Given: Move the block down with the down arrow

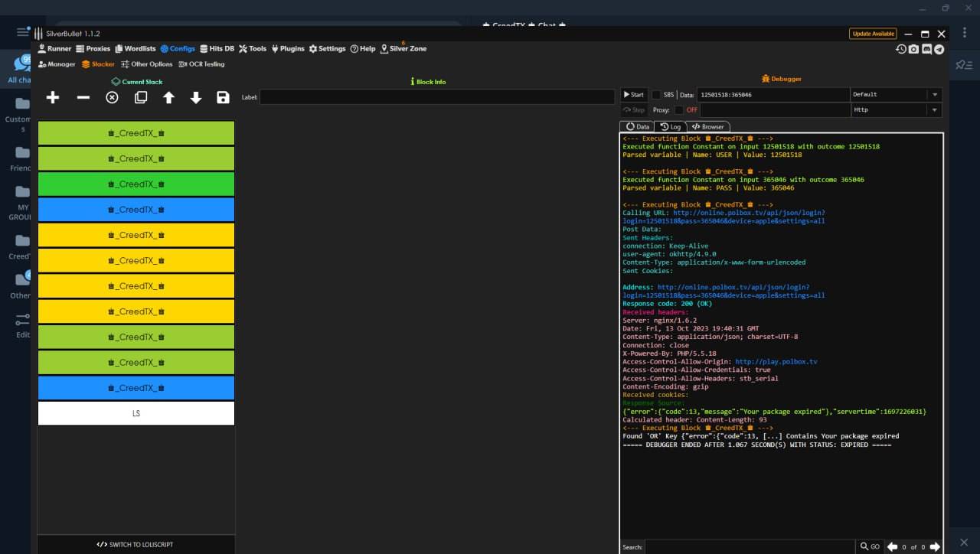Looking at the screenshot, I should [196, 97].
